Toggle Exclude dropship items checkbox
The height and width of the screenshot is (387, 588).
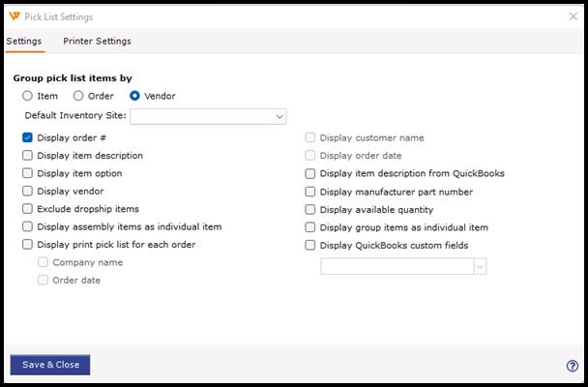[x=28, y=209]
